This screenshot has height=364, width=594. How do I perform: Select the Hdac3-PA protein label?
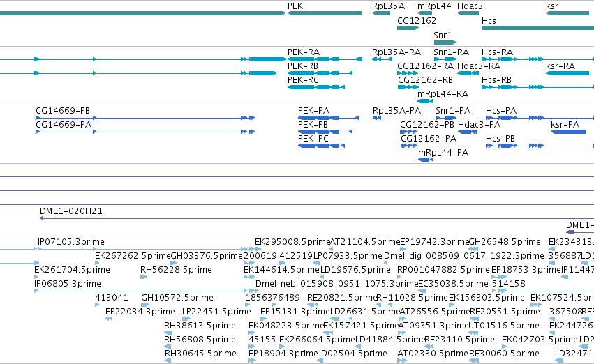click(480, 125)
